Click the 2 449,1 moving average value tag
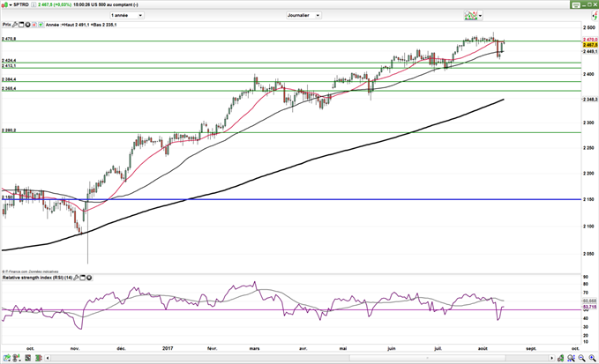The width and height of the screenshot is (599, 364). pos(590,51)
